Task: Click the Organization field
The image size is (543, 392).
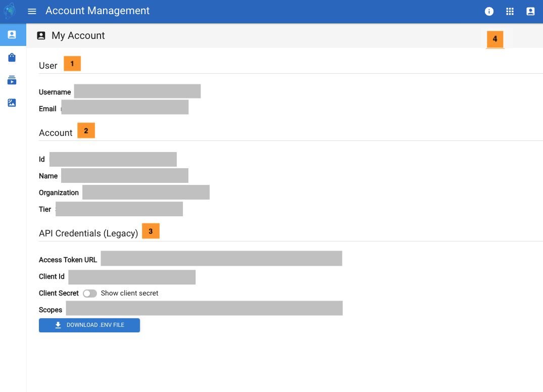Action: click(x=145, y=192)
